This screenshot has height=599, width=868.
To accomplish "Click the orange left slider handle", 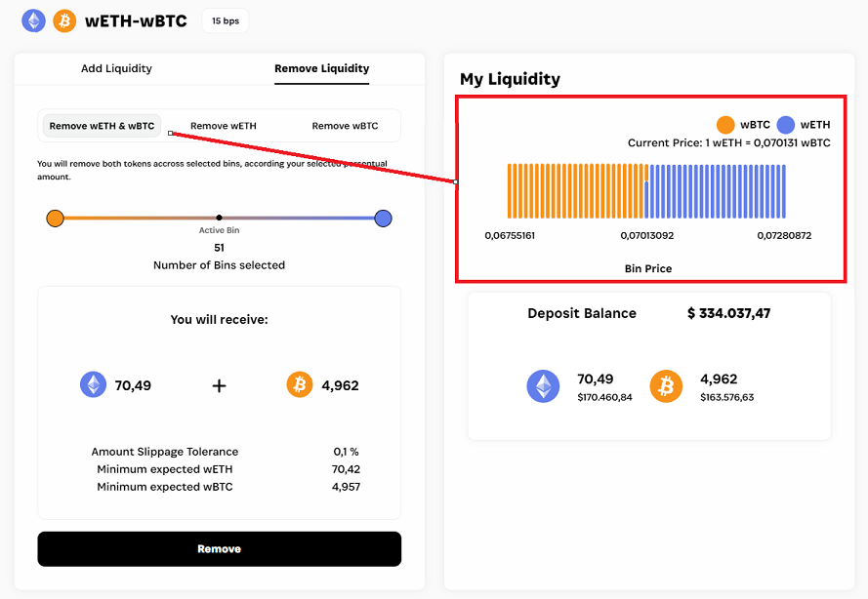I will (55, 218).
